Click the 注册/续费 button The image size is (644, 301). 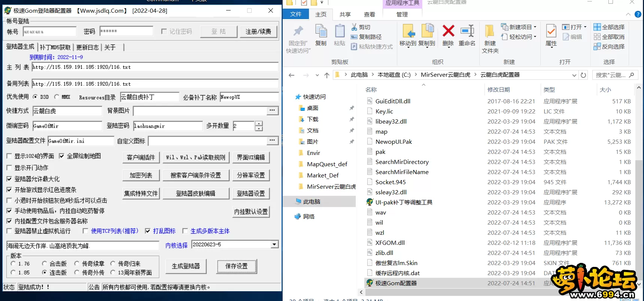(x=258, y=32)
